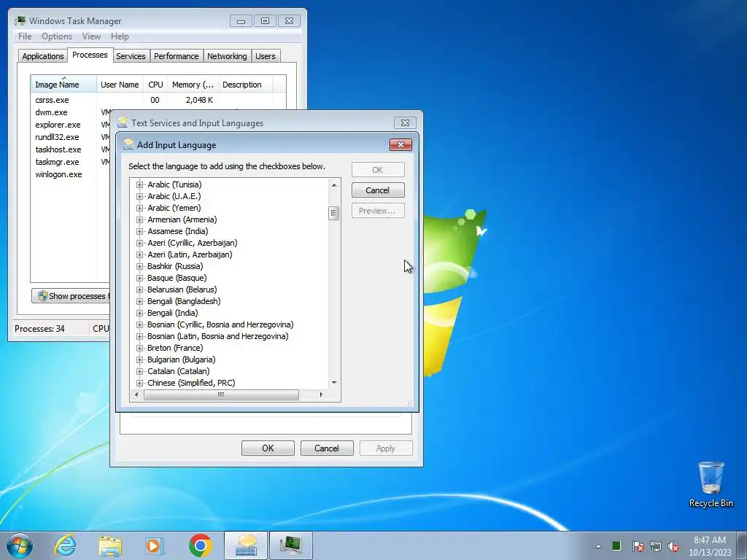Click the Windows Task Manager title icon

[x=20, y=21]
